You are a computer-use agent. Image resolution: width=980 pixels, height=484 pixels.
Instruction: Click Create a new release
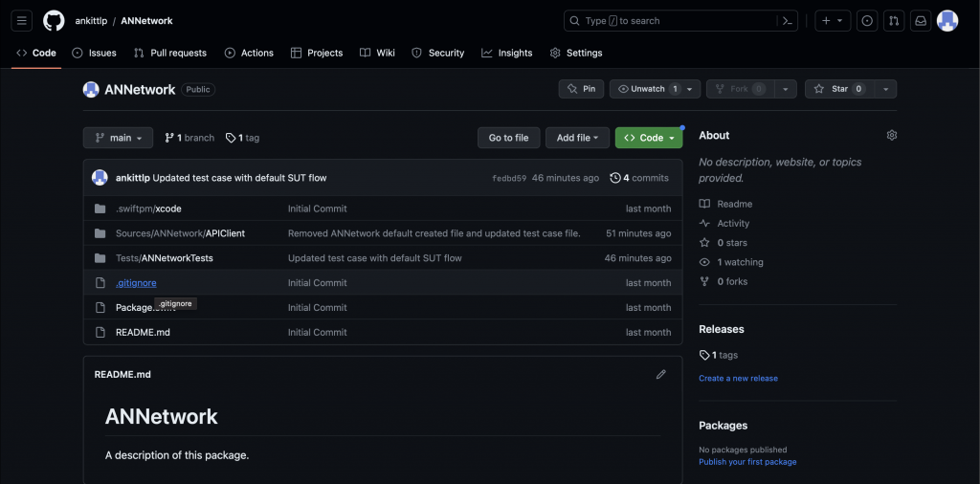coord(738,379)
